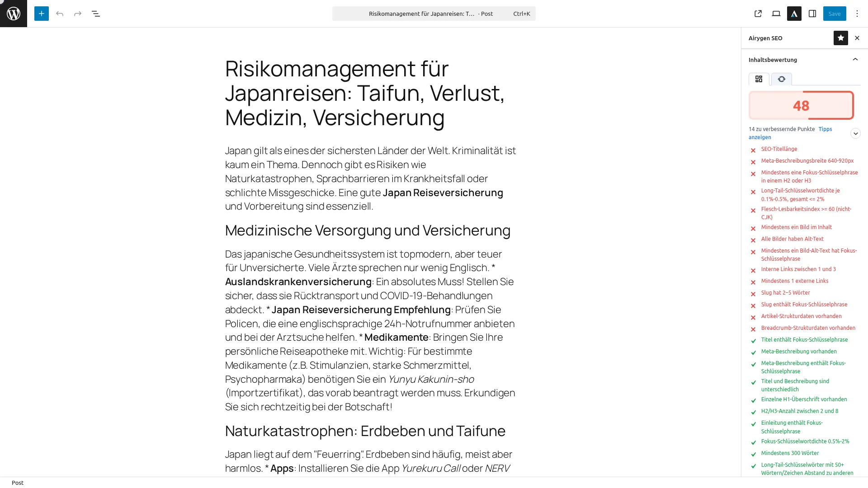Image resolution: width=868 pixels, height=488 pixels.
Task: Open the device preview laptop icon
Action: click(776, 14)
